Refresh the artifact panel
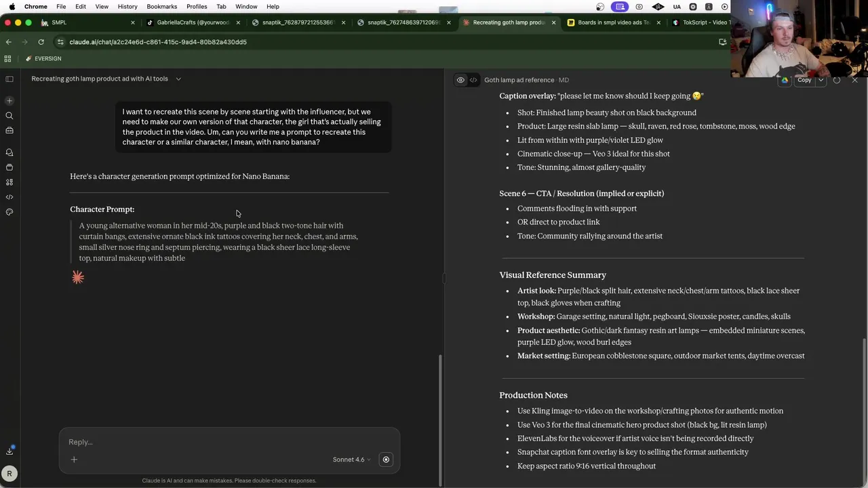This screenshot has width=868, height=488. coord(837,80)
